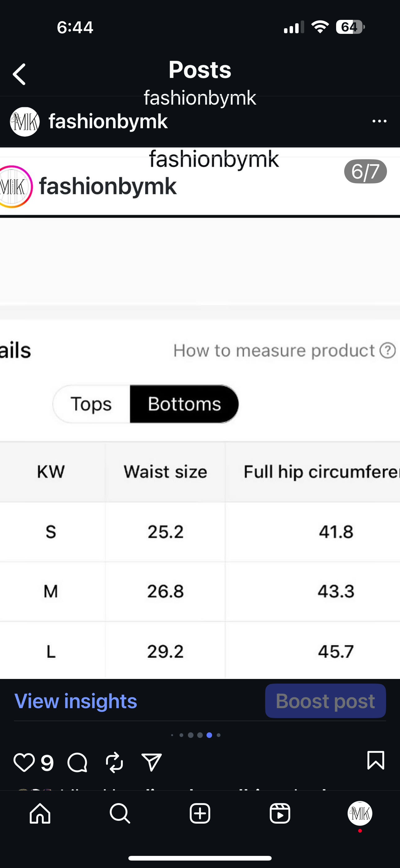
Task: Click View insights link
Action: click(x=76, y=701)
